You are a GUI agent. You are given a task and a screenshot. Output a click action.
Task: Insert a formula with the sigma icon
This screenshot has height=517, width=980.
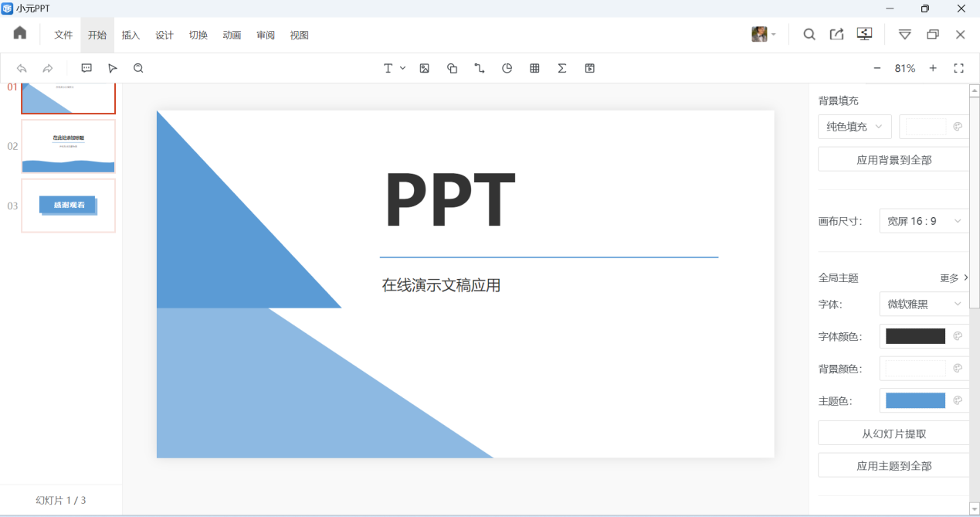click(562, 68)
